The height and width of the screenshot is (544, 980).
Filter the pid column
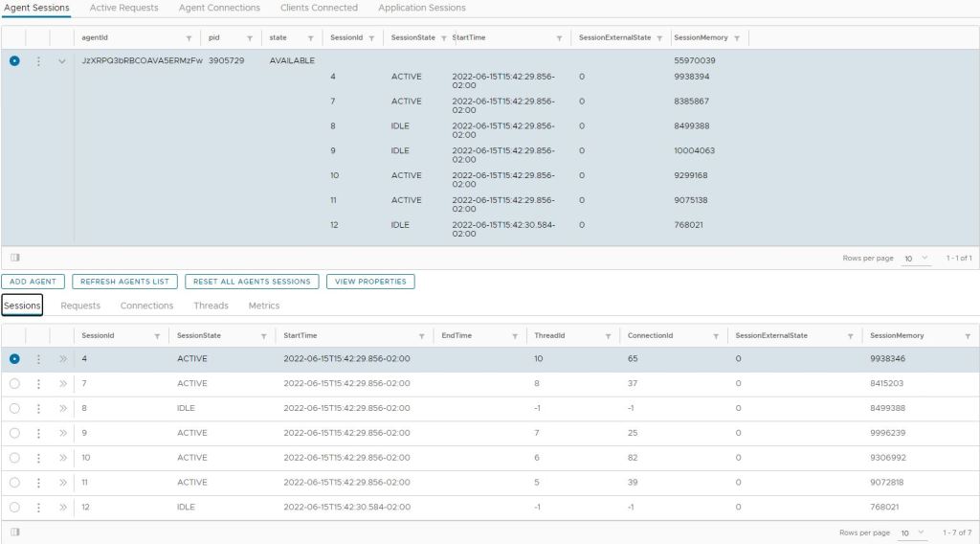[250, 38]
